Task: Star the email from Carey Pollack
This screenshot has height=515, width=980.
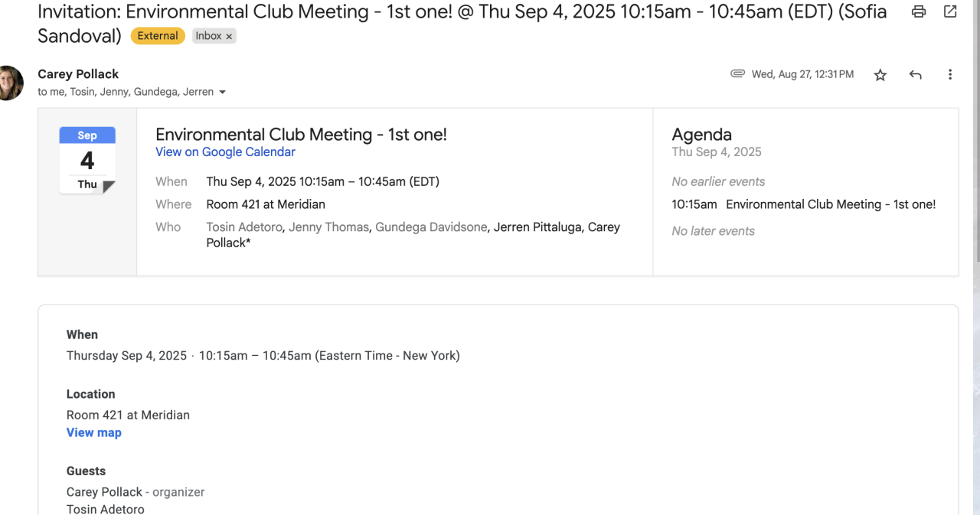Action: click(x=880, y=75)
